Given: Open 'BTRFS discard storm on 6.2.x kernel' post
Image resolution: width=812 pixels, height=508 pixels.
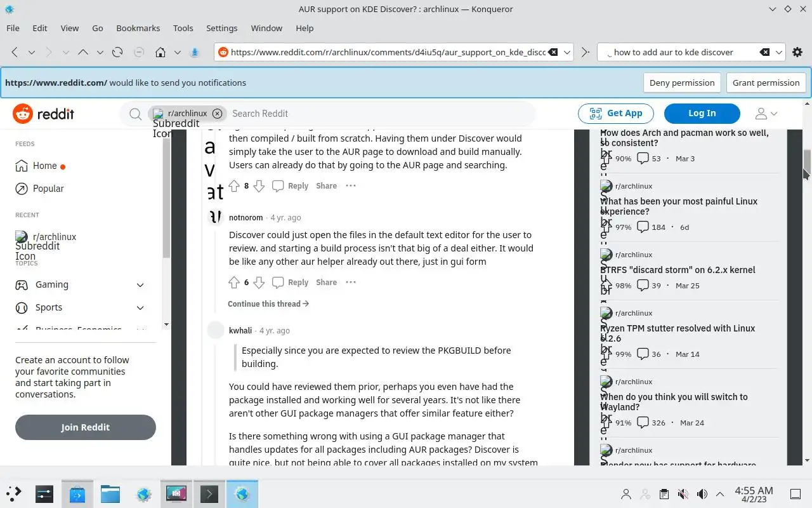Looking at the screenshot, I should (x=678, y=270).
